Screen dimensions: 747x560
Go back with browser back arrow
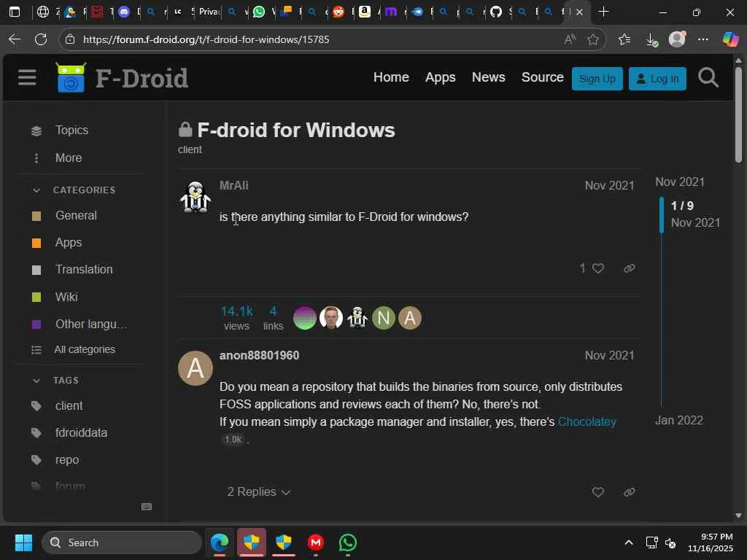(15, 39)
